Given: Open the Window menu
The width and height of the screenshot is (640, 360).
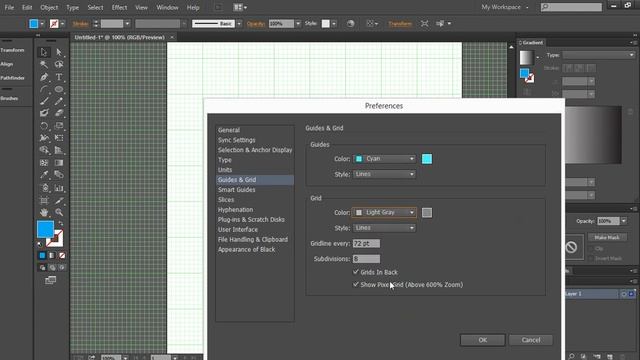Looking at the screenshot, I should [167, 7].
